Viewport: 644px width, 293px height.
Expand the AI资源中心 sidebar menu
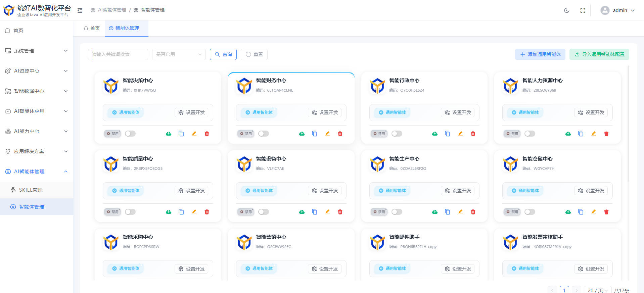[x=37, y=71]
